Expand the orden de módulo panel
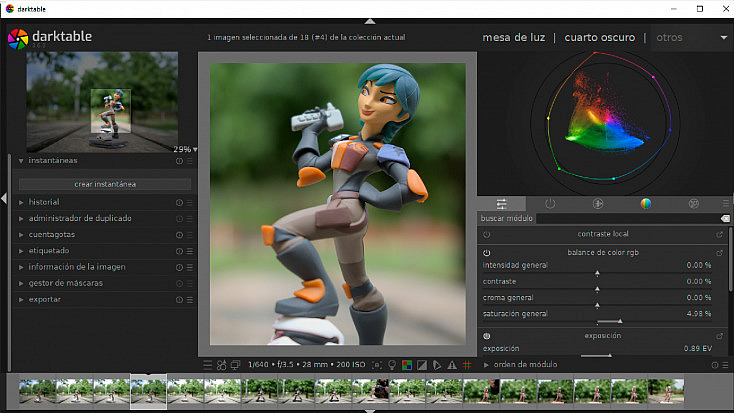This screenshot has height=413, width=734. [x=486, y=364]
